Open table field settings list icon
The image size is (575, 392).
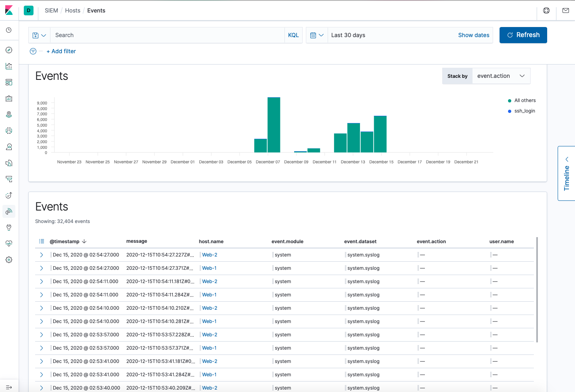(x=41, y=241)
